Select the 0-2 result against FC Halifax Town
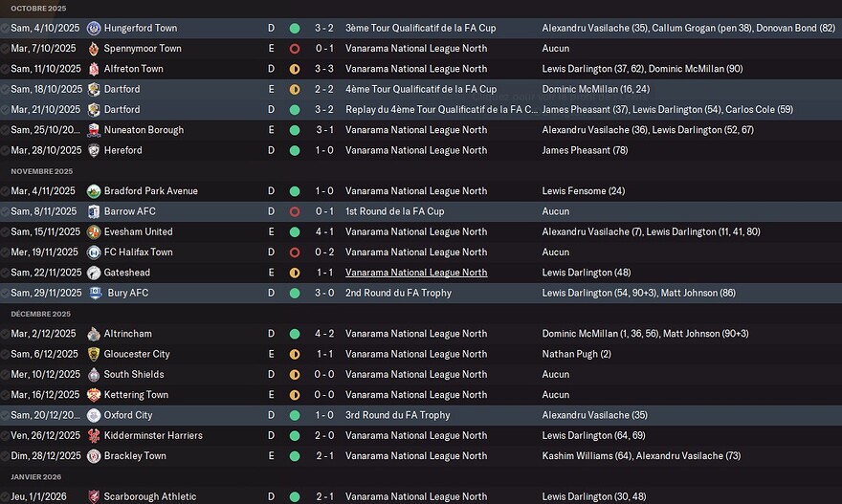The image size is (842, 504). 324,252
